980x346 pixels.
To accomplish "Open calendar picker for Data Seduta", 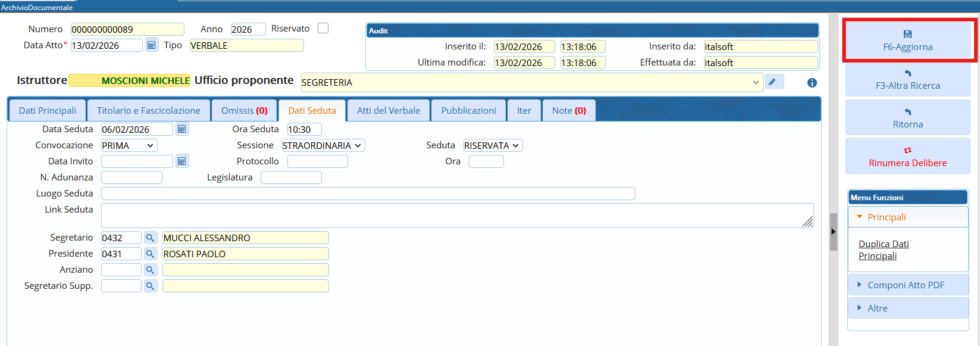I will [x=182, y=129].
